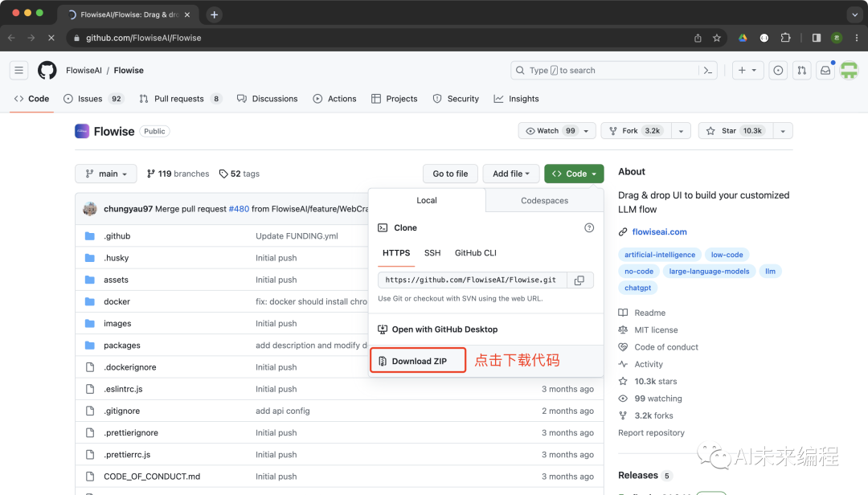Image resolution: width=868 pixels, height=495 pixels.
Task: Click the Flowise repository logo icon
Action: tap(82, 131)
